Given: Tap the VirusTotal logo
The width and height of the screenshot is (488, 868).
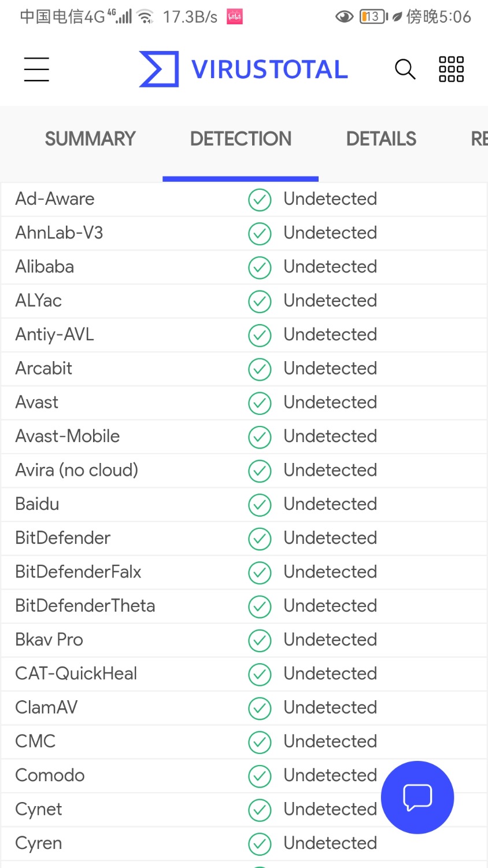Looking at the screenshot, I should click(243, 69).
